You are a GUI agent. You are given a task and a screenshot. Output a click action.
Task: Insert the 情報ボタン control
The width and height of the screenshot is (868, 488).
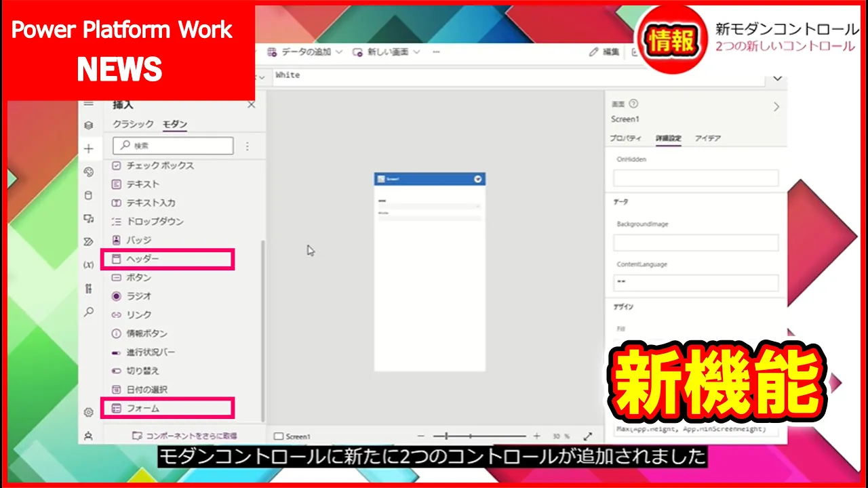click(139, 333)
